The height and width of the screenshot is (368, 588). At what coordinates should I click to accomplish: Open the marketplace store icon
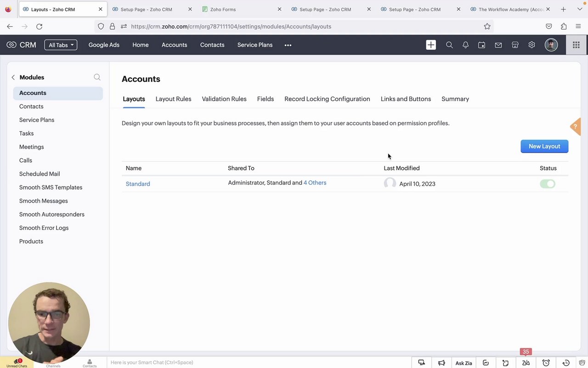(515, 45)
